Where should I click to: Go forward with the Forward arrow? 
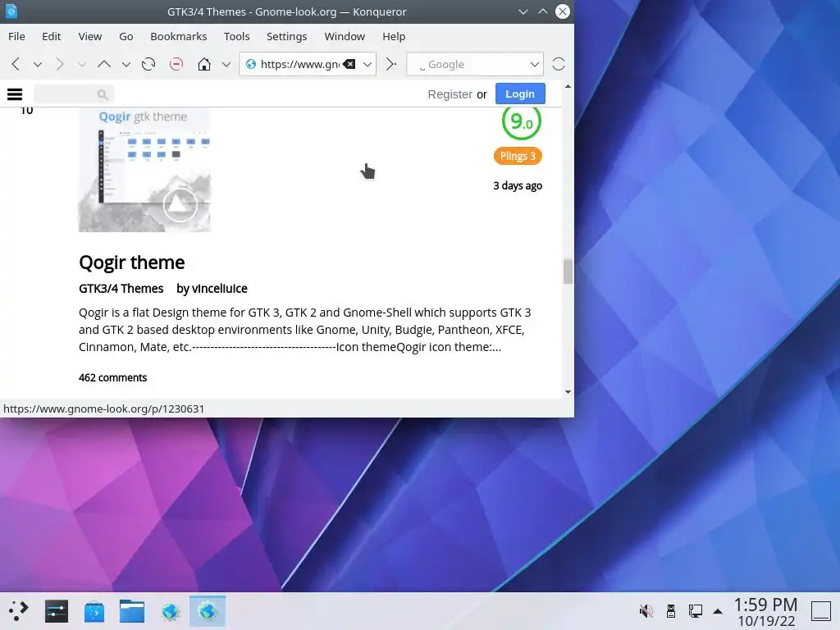[59, 64]
